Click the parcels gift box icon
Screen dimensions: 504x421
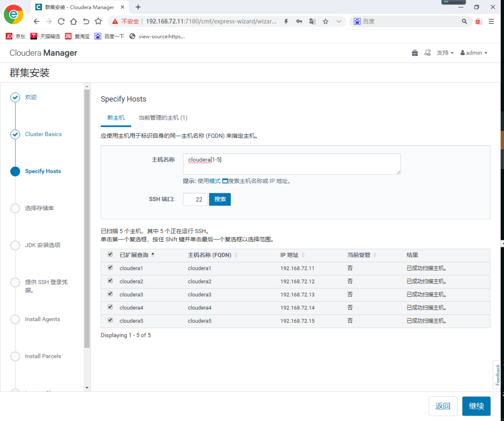tap(415, 53)
